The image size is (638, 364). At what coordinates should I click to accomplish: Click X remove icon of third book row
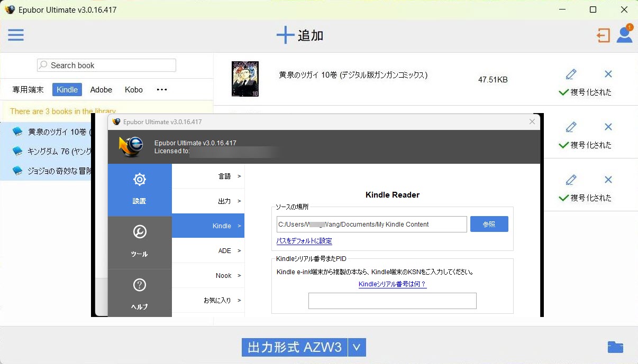click(x=608, y=180)
